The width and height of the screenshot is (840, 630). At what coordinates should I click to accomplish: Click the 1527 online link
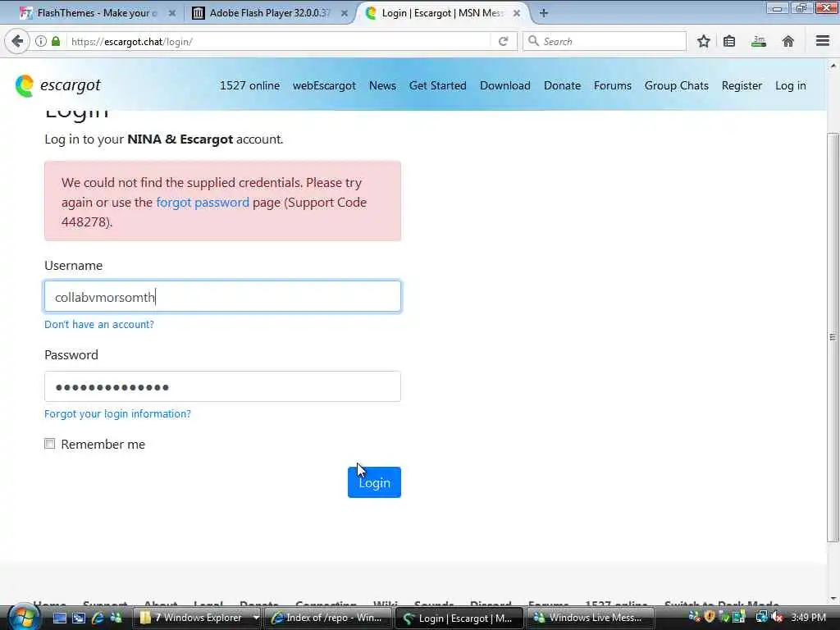(249, 85)
